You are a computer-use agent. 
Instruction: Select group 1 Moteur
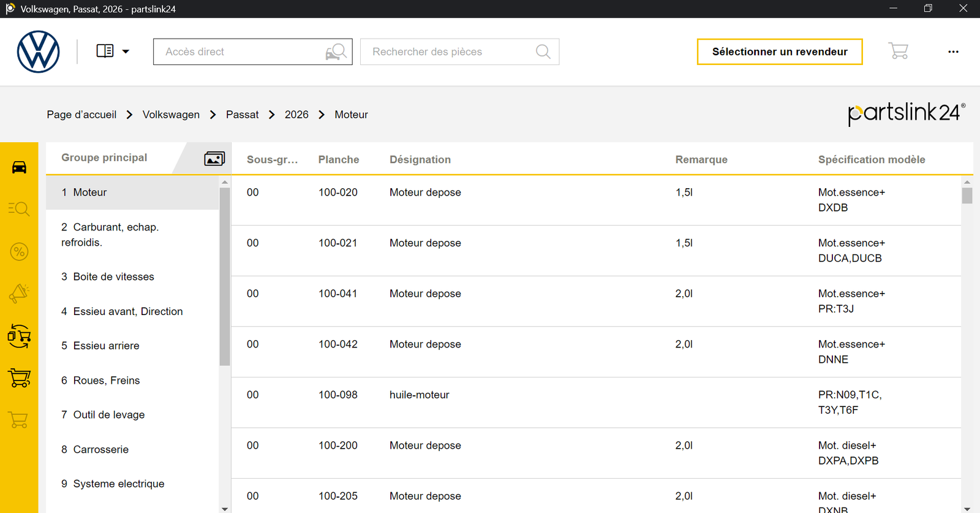coord(132,192)
